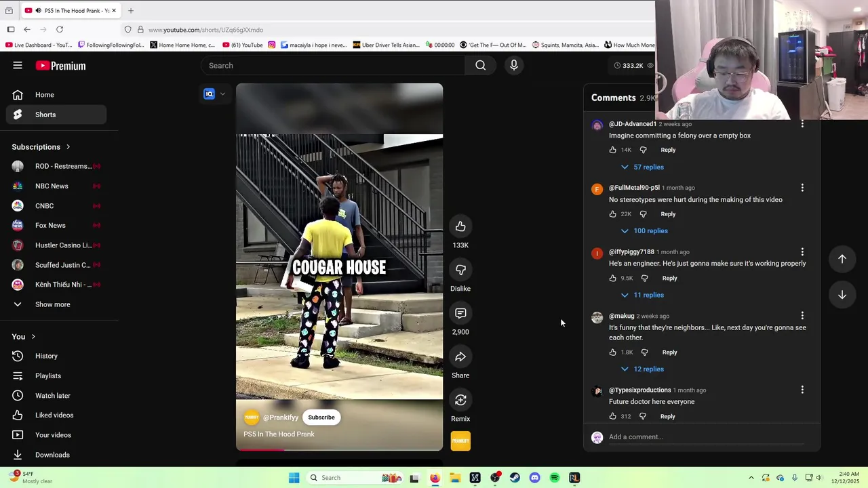Go to next short with down arrow
The width and height of the screenshot is (868, 488).
point(842,295)
